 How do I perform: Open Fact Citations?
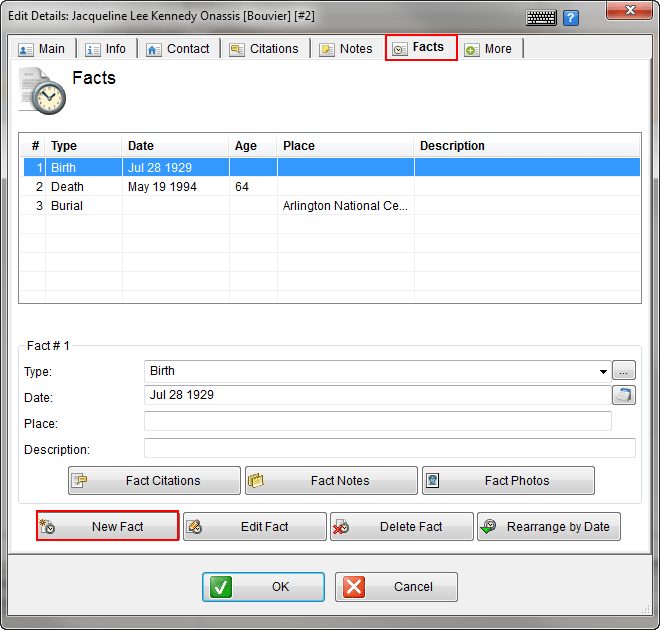click(x=154, y=480)
